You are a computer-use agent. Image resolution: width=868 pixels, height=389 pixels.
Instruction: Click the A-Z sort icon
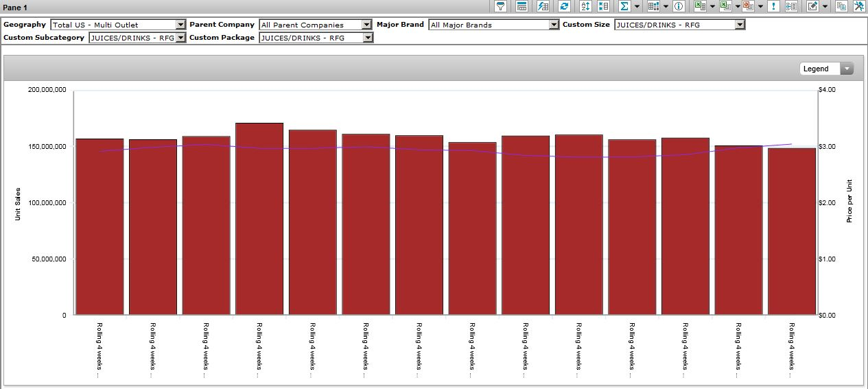pyautogui.click(x=585, y=6)
